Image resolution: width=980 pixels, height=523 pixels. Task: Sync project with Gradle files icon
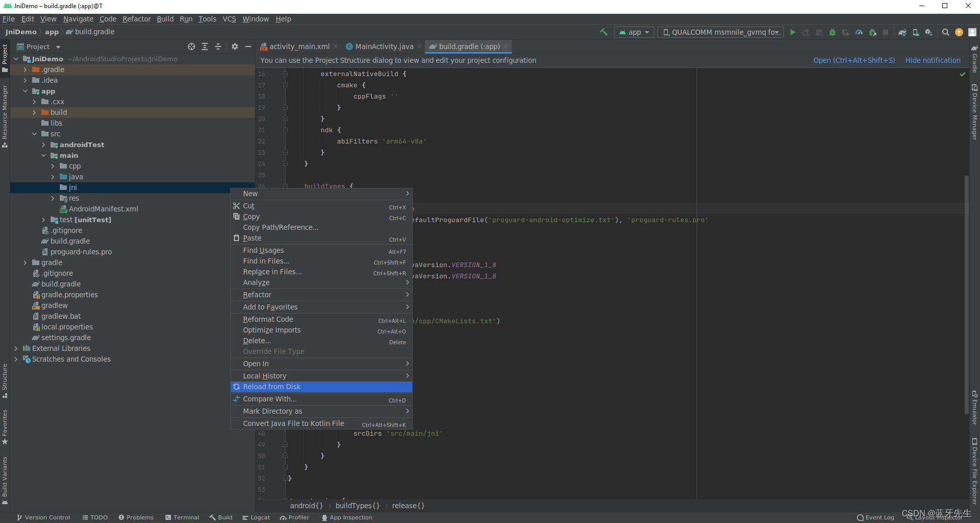point(902,32)
